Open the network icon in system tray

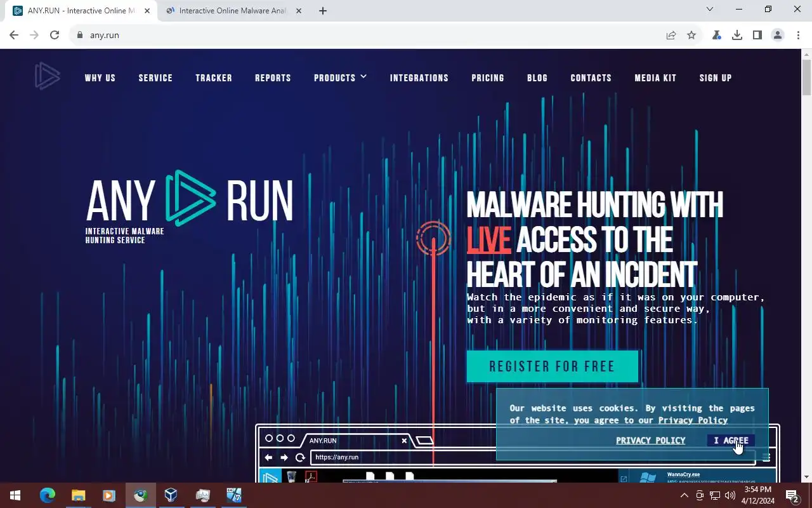coord(715,495)
